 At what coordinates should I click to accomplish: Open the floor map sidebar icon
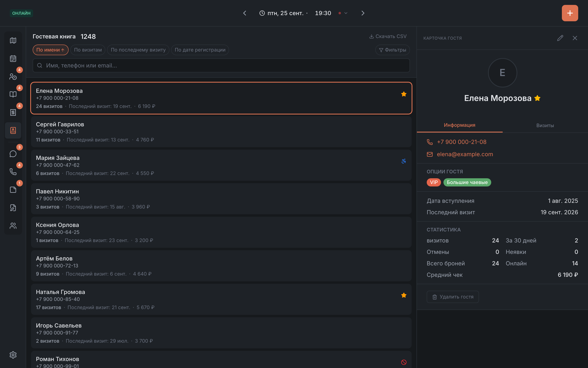(13, 40)
